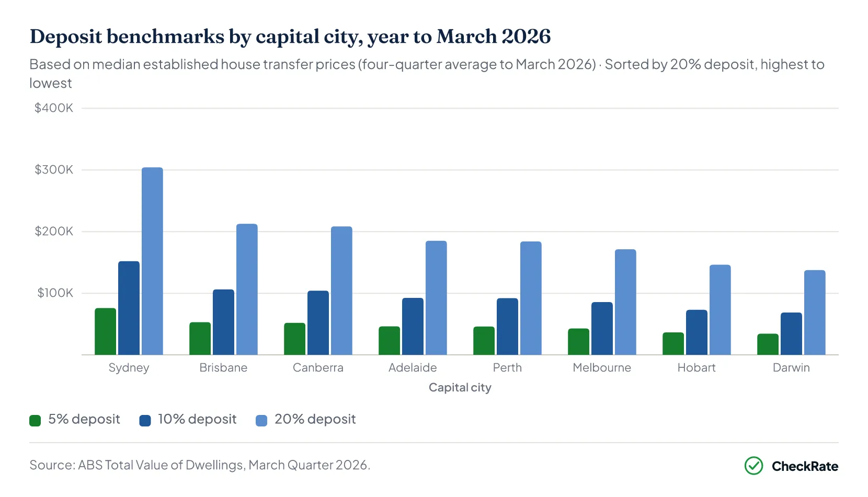Click the 'Adelaide' axis label

[413, 367]
